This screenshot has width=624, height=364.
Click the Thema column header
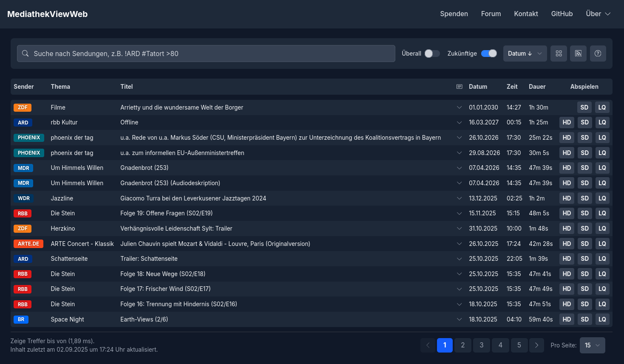(x=60, y=87)
